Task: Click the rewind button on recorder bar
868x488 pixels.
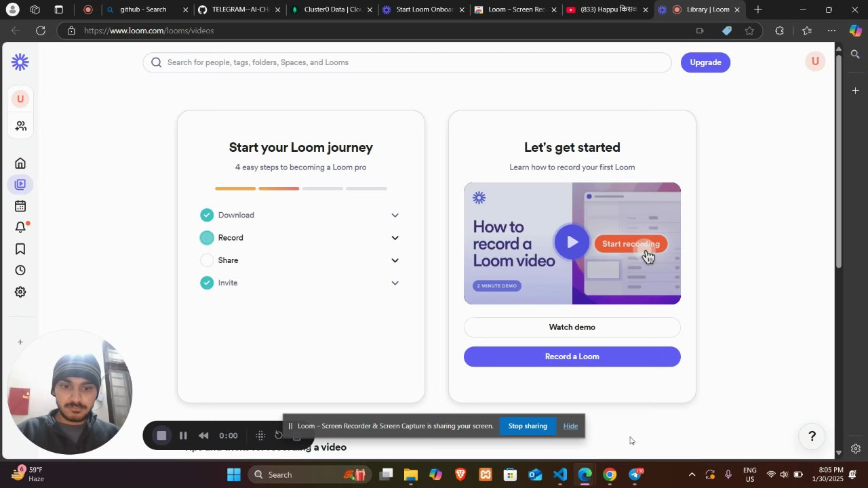Action: pos(203,436)
